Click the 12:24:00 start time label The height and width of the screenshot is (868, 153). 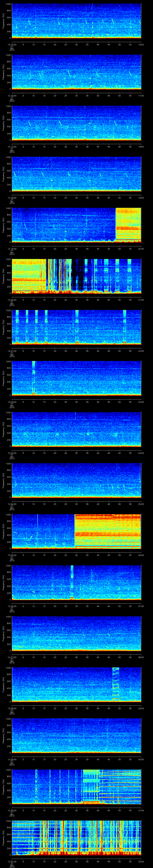(x=12, y=504)
